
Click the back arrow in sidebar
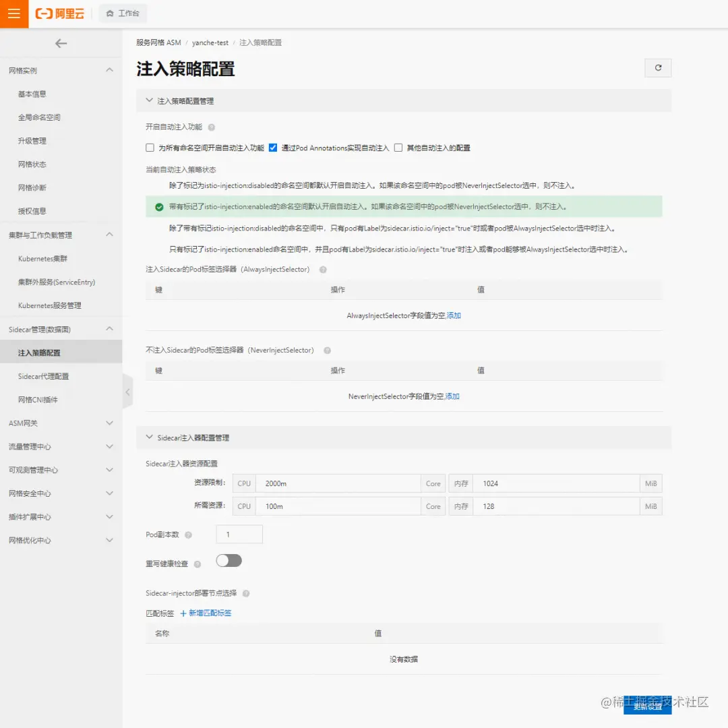tap(61, 44)
